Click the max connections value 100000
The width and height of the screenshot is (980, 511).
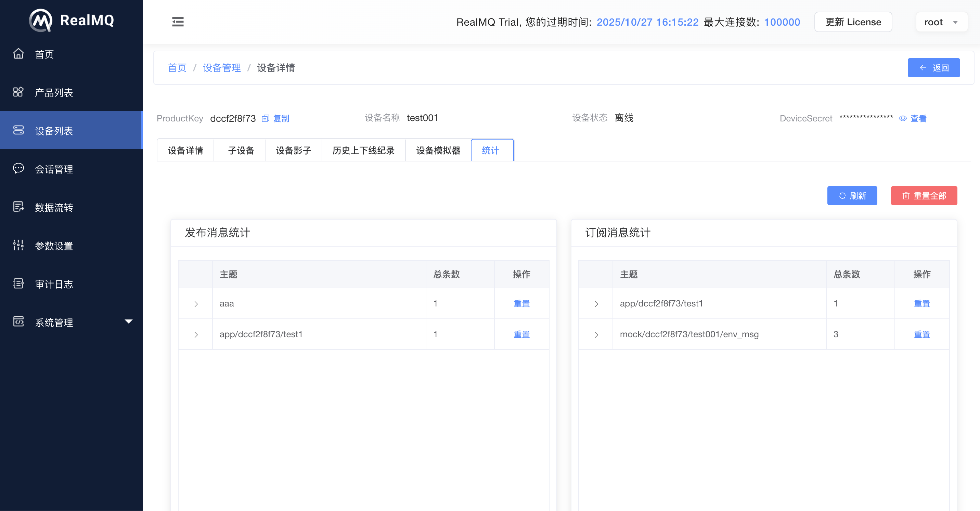click(x=782, y=22)
